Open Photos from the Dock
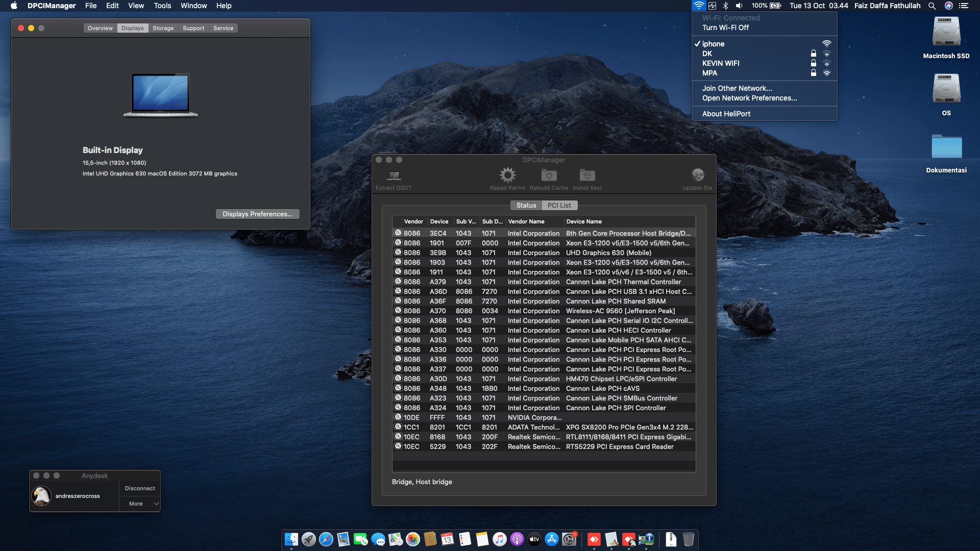The height and width of the screenshot is (551, 980). pos(413,539)
